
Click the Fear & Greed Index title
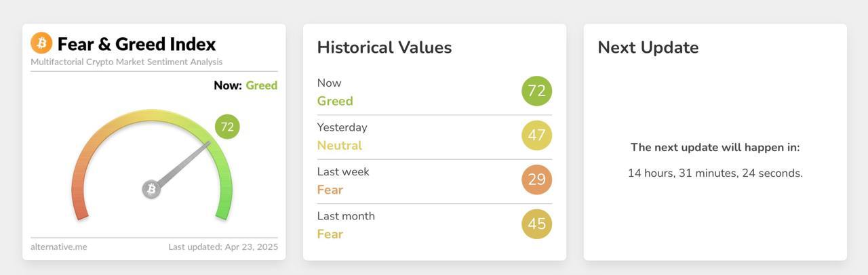click(x=136, y=44)
